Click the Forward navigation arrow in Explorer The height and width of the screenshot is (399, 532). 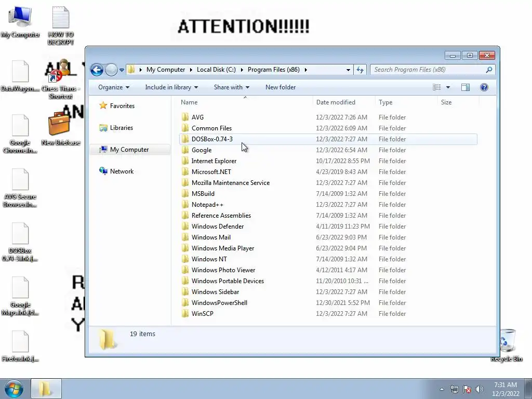coord(111,70)
